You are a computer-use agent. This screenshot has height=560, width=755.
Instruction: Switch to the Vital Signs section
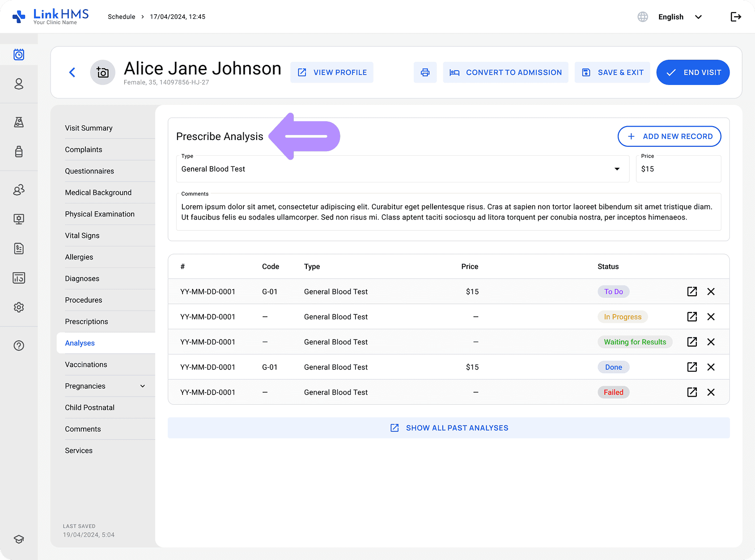[x=82, y=236]
